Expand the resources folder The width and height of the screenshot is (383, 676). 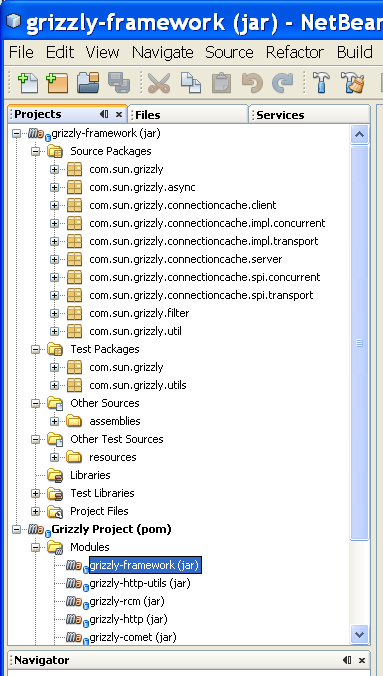click(54, 457)
